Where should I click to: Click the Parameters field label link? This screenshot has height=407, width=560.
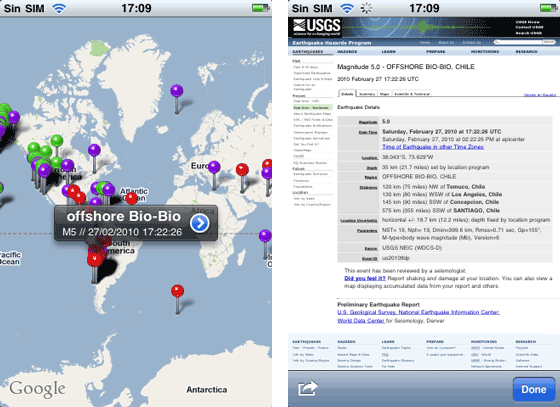coord(367,231)
